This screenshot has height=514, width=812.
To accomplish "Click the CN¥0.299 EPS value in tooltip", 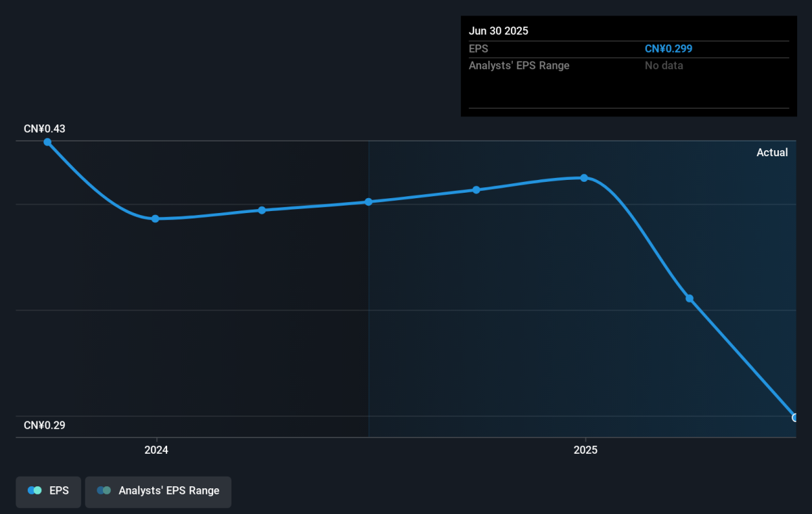I will coord(669,49).
